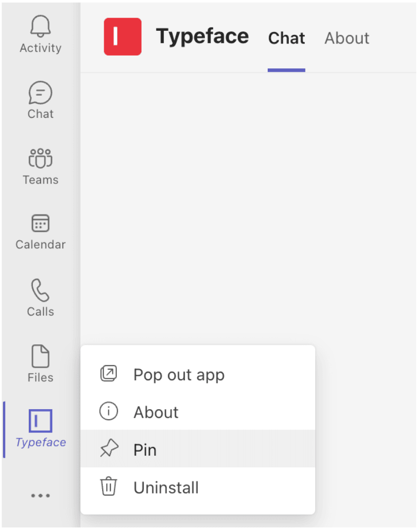Click the trash icon beside Uninstall
The height and width of the screenshot is (532, 418).
(108, 487)
